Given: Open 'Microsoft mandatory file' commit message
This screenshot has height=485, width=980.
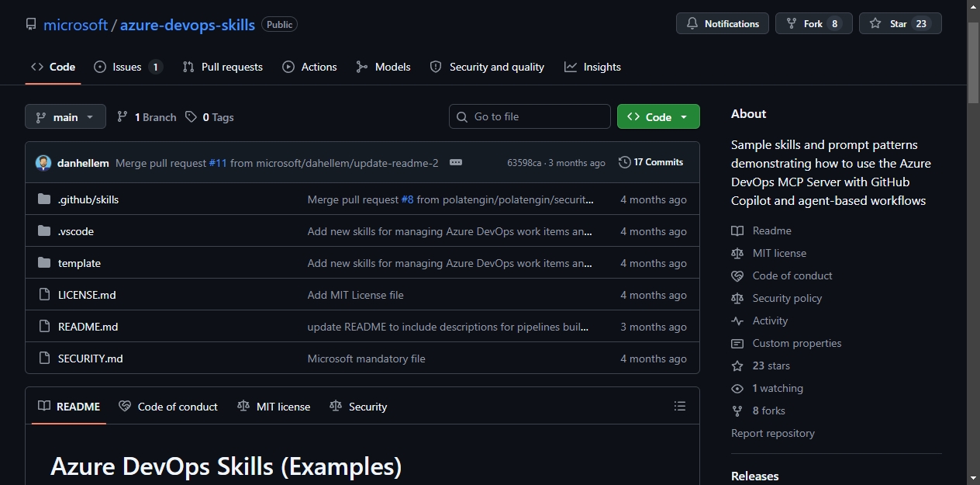Looking at the screenshot, I should pyautogui.click(x=366, y=359).
